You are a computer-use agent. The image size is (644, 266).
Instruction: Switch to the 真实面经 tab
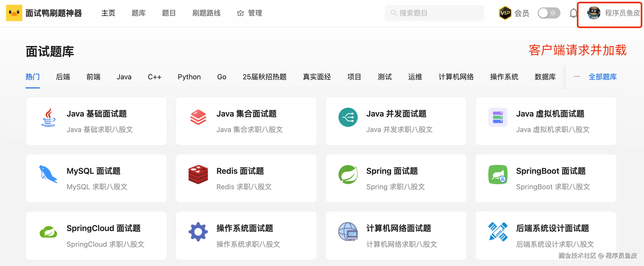coord(317,77)
